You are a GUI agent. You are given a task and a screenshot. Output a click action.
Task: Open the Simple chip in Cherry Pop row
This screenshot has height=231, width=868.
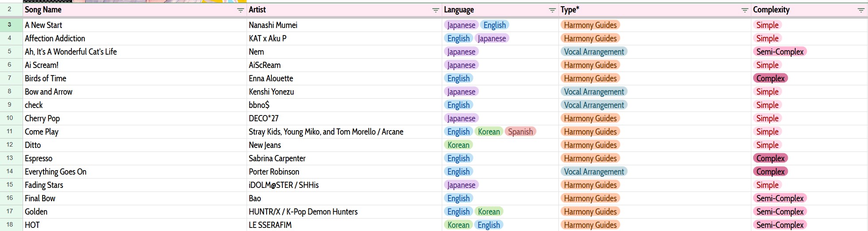coord(767,119)
